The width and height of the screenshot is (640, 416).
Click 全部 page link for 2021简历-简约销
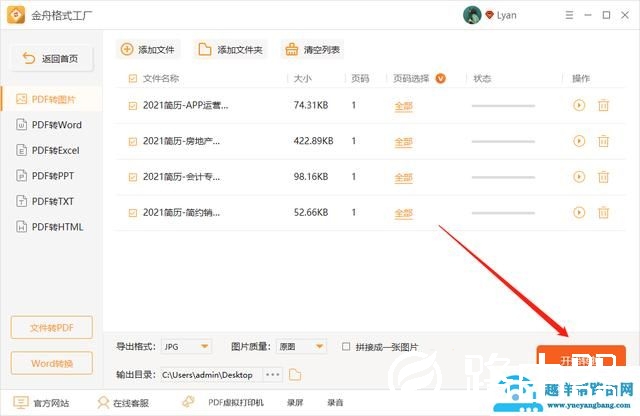click(x=403, y=213)
